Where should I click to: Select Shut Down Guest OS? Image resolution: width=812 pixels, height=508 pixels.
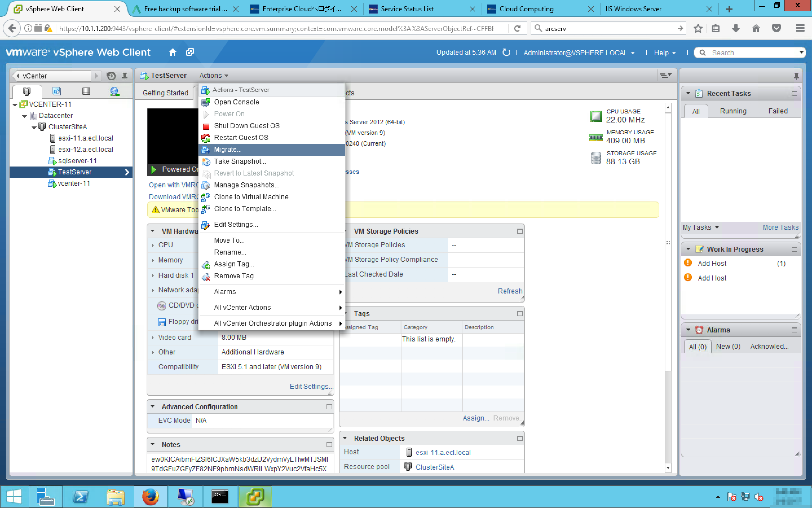[x=272, y=126]
